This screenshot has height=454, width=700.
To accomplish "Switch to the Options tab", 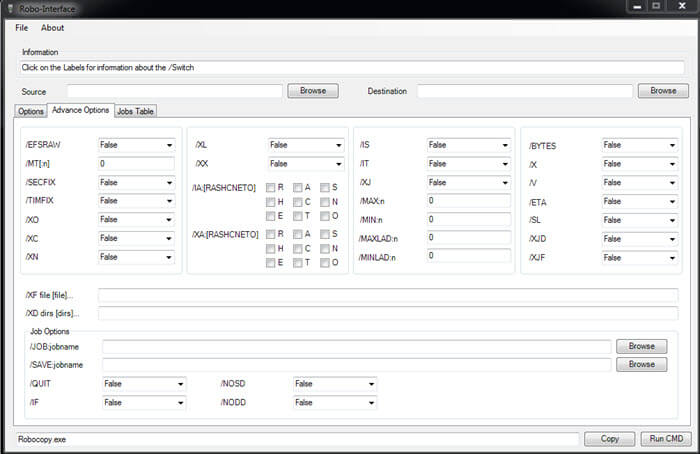I will tap(31, 111).
